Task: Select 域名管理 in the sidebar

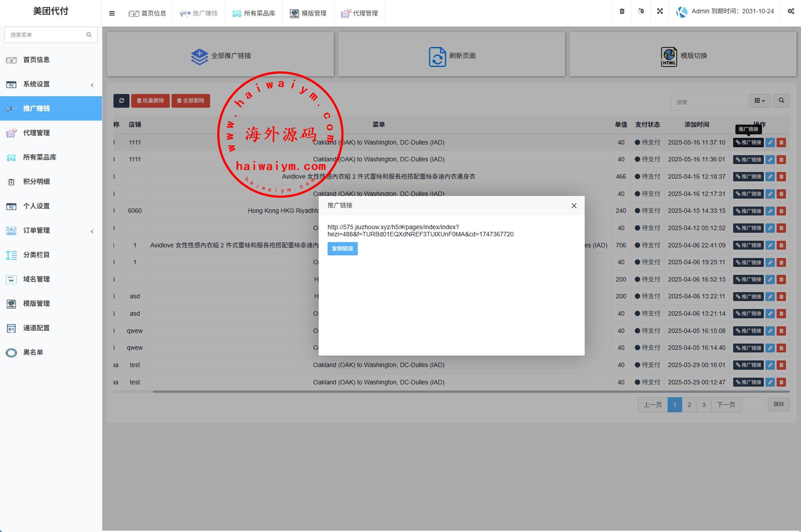Action: click(x=36, y=279)
